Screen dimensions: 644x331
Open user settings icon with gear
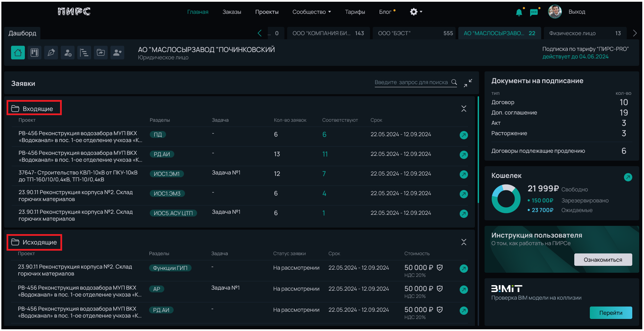68,53
